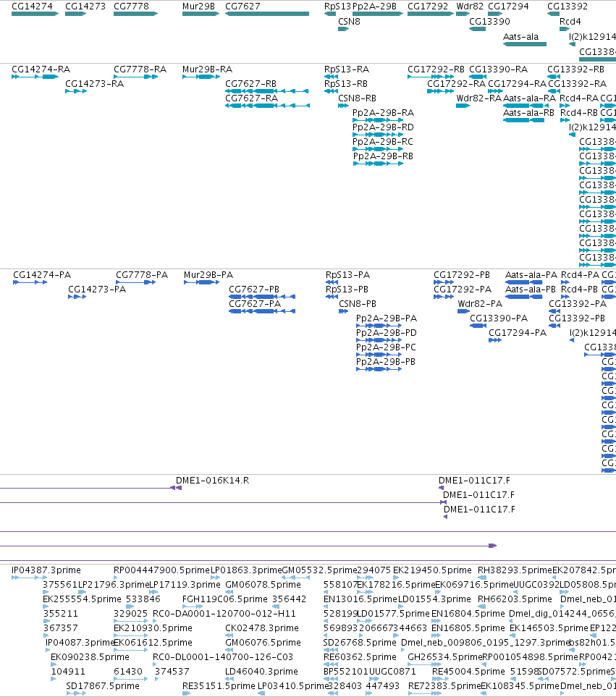Open the Rcd4 gene label

point(570,21)
